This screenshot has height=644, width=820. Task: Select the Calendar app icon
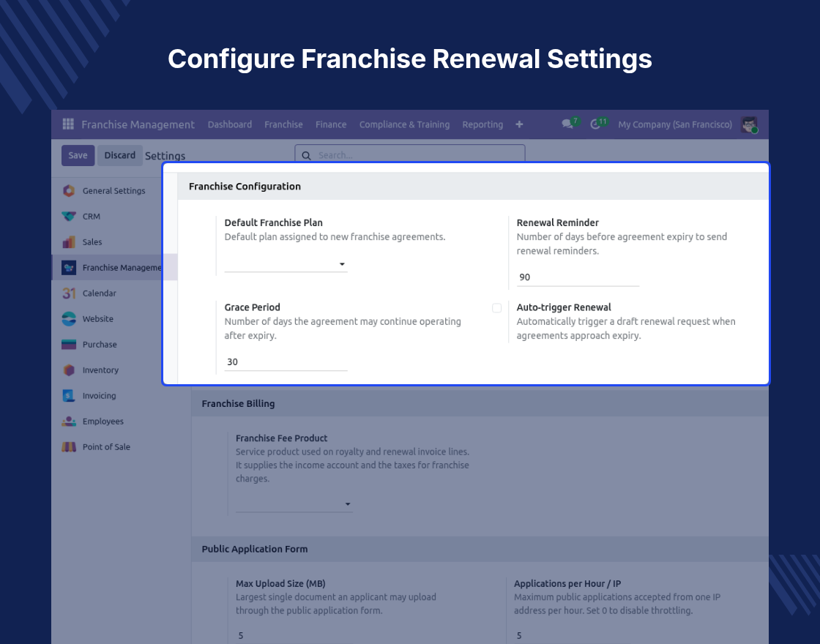tap(69, 293)
